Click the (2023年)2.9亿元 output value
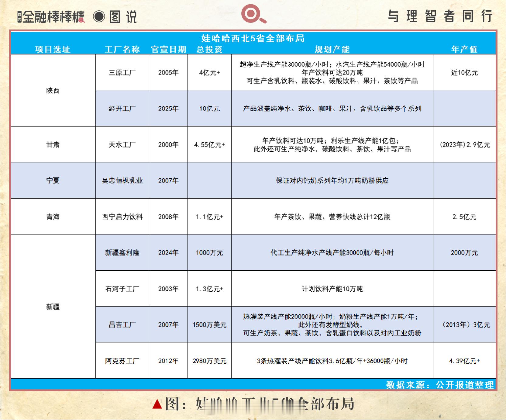Viewport: 506px width, 420px height. point(465,145)
